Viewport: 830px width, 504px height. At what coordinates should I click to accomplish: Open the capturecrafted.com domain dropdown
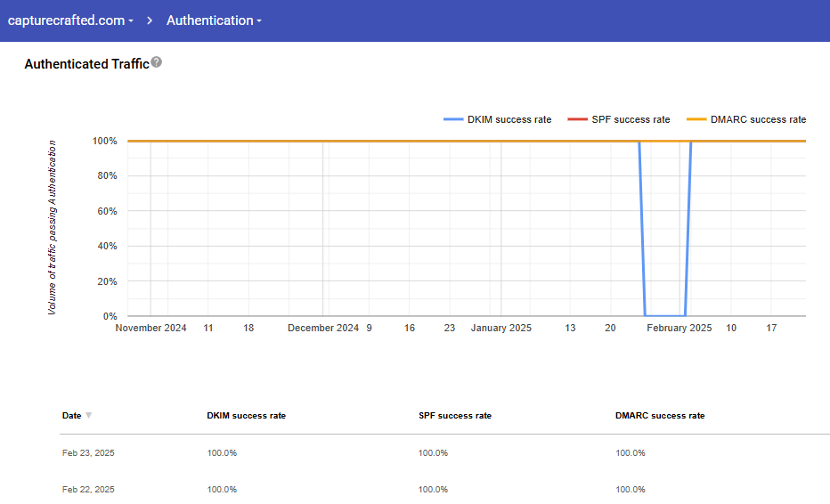tap(70, 20)
